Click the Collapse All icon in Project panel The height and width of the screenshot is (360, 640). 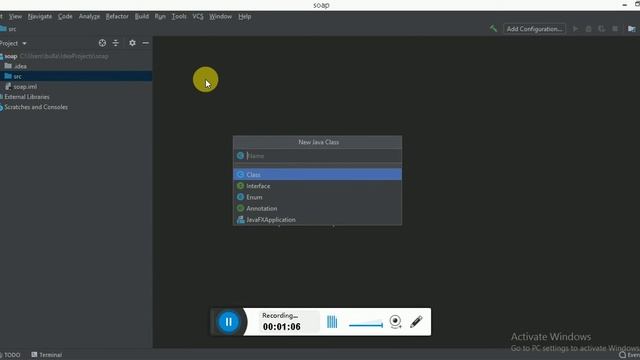(116, 43)
